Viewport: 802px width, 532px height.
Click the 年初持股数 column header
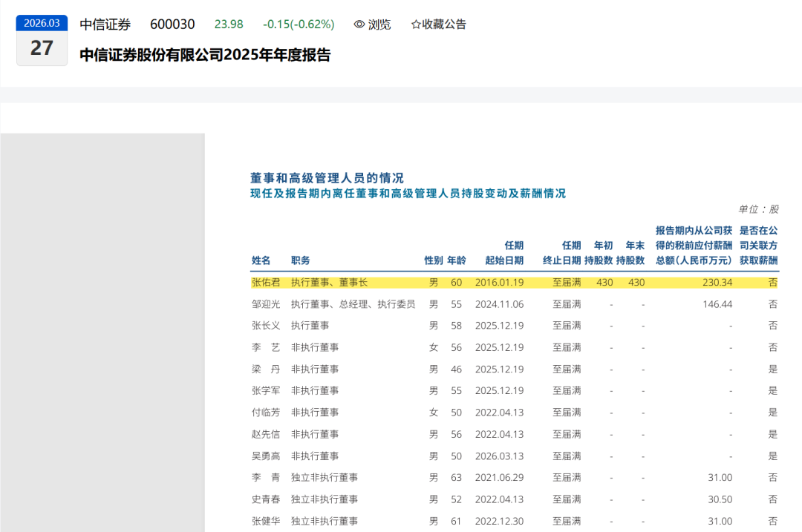[604, 252]
